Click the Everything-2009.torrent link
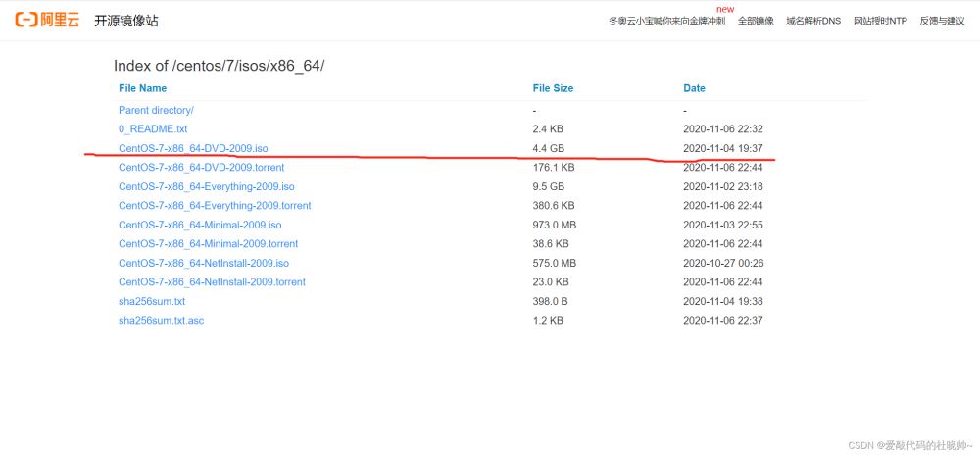The image size is (980, 455). click(215, 206)
